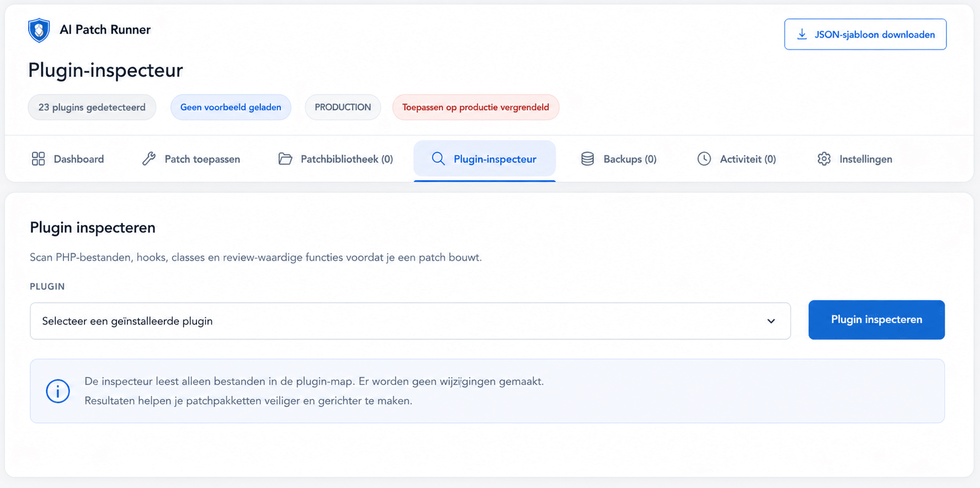
Task: Click the gear icon for Instellingen
Action: [824, 159]
